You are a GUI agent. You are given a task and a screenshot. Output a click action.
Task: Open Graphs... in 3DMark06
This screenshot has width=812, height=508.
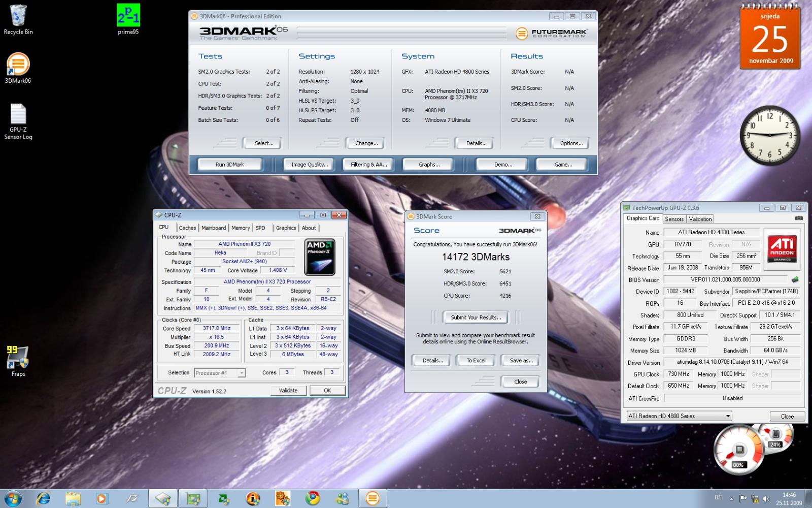pos(429,165)
